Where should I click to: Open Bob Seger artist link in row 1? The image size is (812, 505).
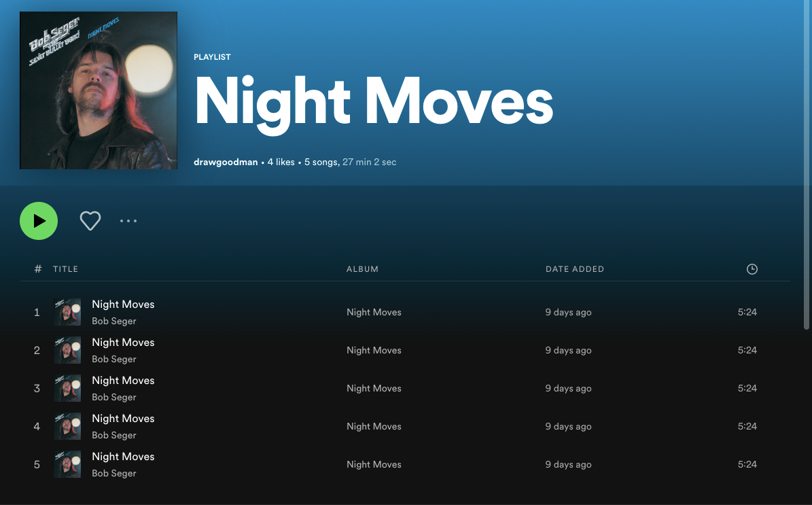(x=114, y=321)
